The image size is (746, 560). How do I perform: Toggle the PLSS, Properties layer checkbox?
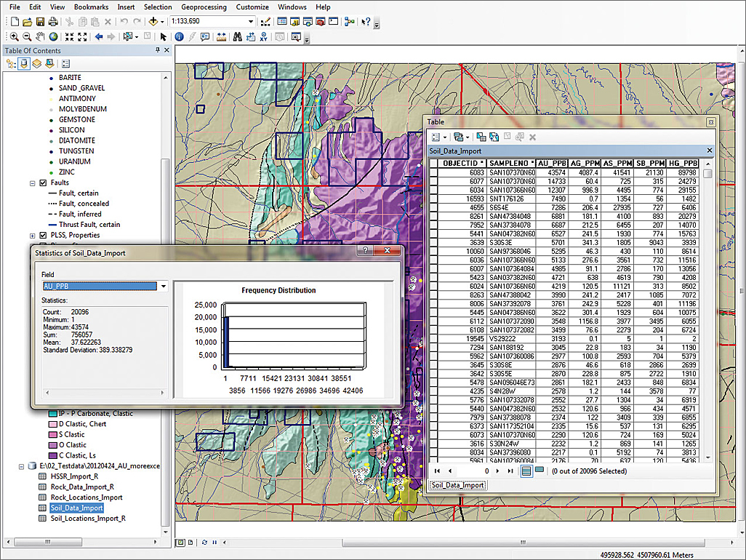pyautogui.click(x=42, y=236)
